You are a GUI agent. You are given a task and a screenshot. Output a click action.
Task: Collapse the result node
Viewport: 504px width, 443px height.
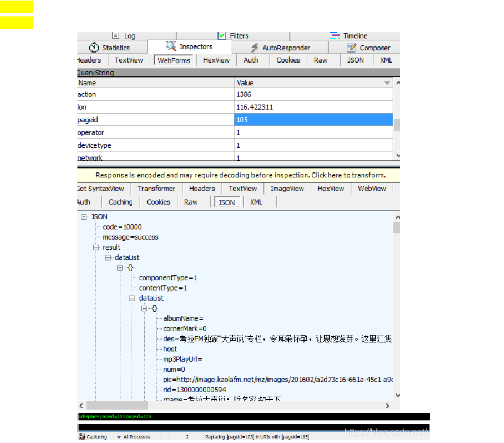tap(96, 247)
